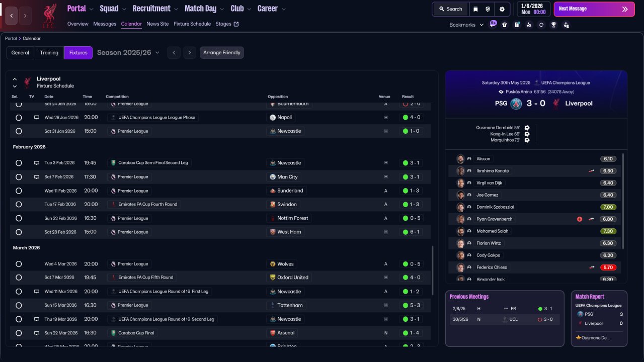
Task: Select the Fixtures calendar tab
Action: click(x=78, y=53)
